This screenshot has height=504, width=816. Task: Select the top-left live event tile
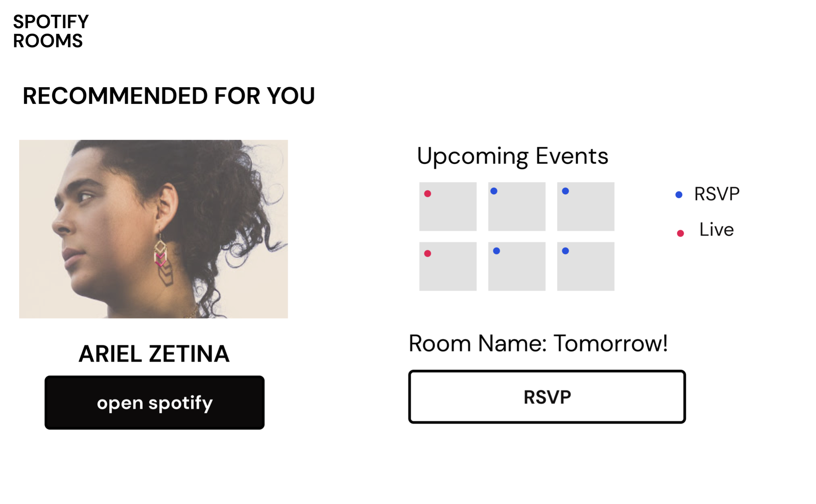[448, 207]
